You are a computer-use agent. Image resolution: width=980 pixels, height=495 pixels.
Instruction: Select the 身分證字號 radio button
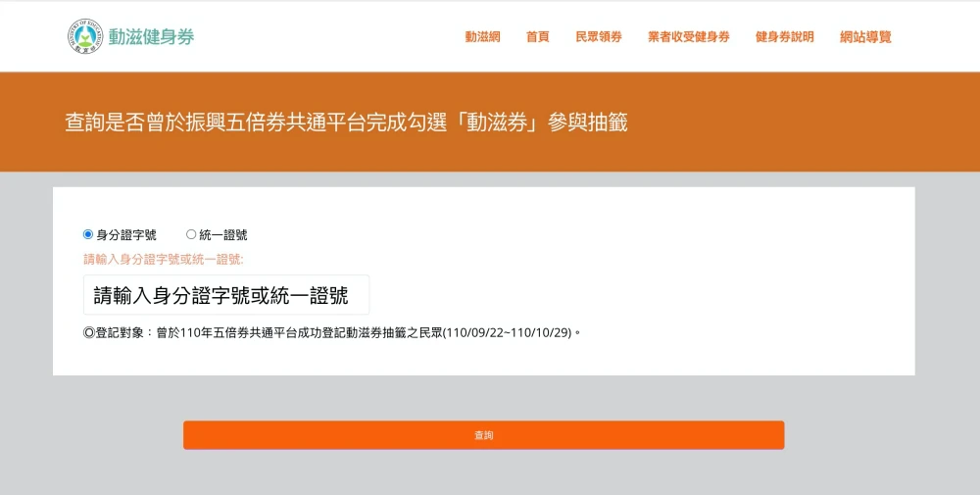pyautogui.click(x=88, y=234)
